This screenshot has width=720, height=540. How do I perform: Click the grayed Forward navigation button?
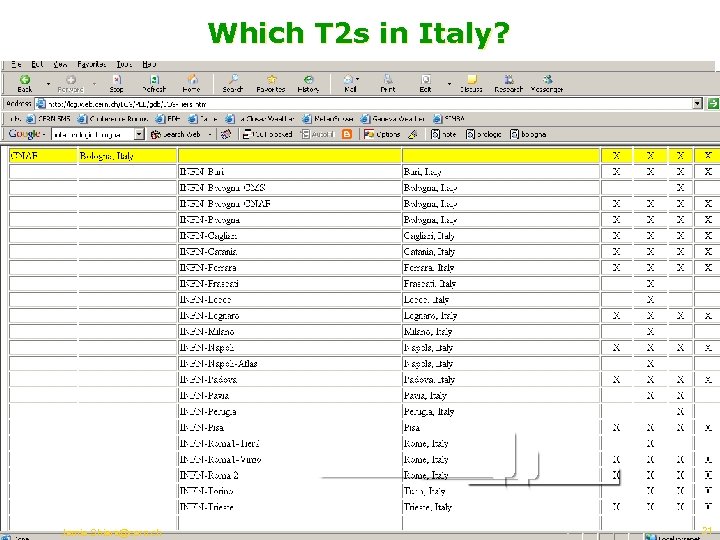(x=70, y=84)
